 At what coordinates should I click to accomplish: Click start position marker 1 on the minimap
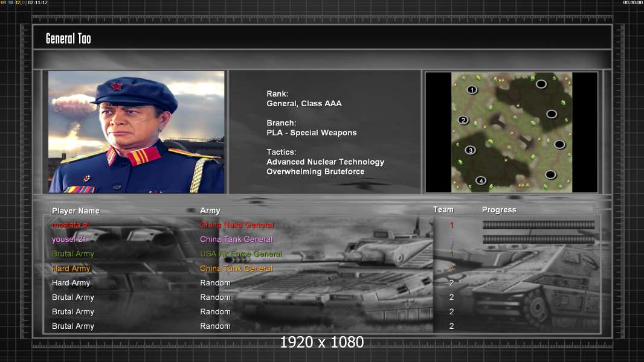point(472,90)
